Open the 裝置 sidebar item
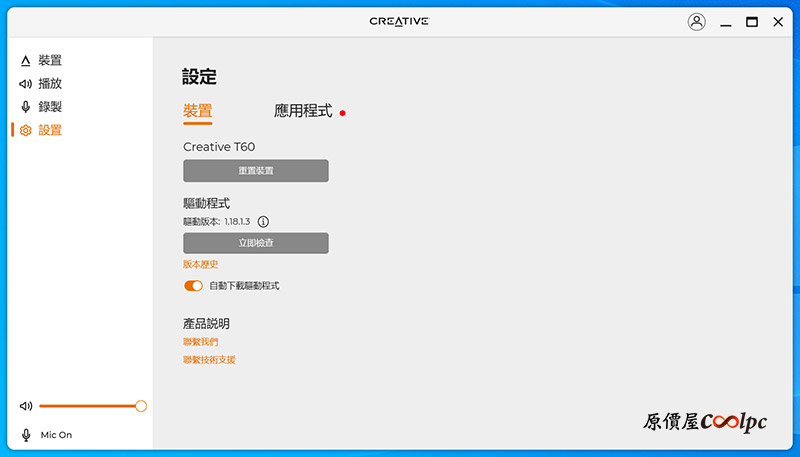Screen dimensions: 800x457 pos(41,60)
